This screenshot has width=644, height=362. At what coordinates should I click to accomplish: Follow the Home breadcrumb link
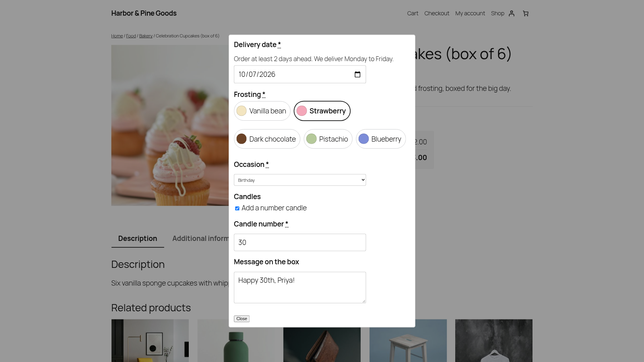[117, 36]
